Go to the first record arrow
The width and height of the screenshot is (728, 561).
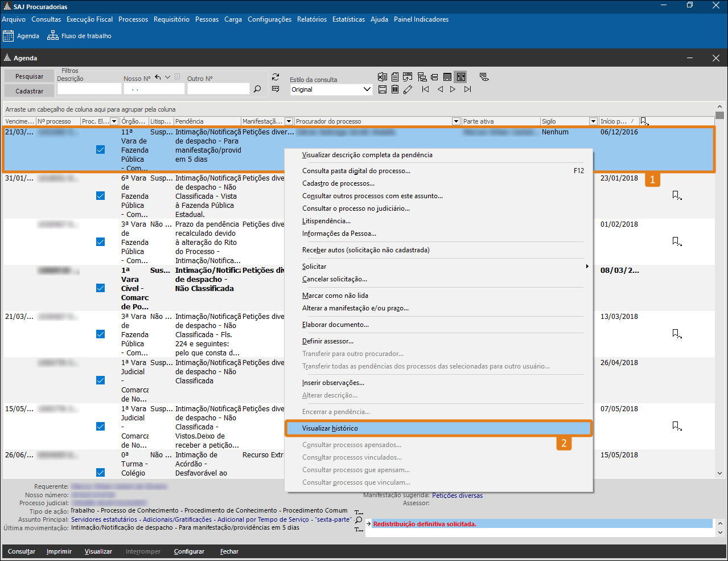tap(425, 89)
